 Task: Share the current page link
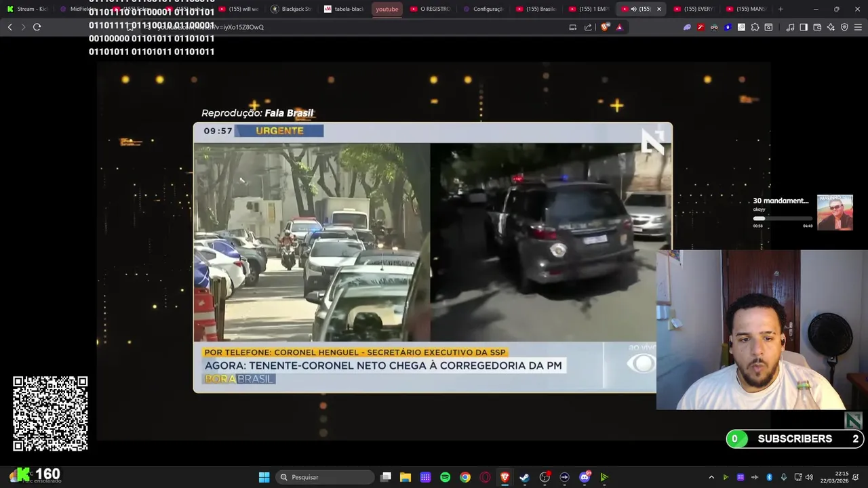[588, 27]
